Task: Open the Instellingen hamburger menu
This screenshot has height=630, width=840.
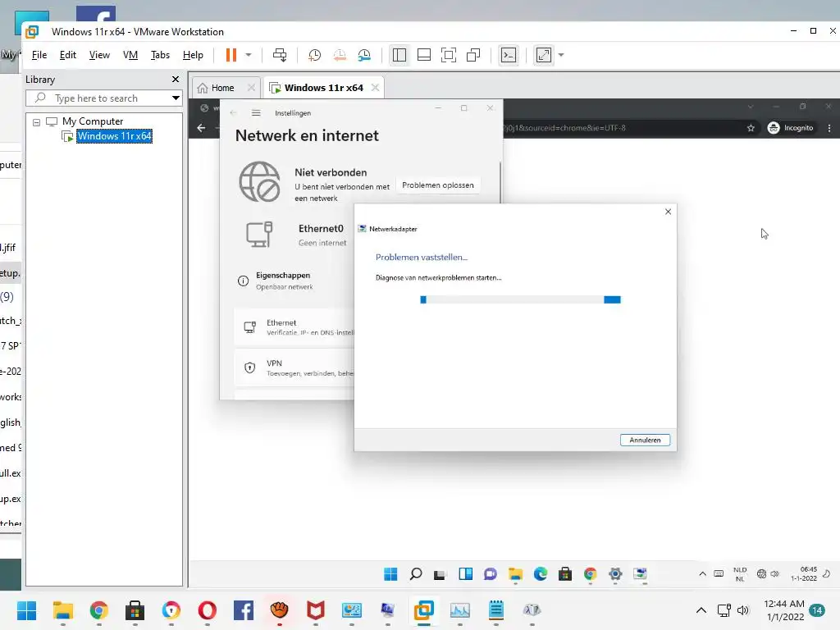Action: (256, 112)
